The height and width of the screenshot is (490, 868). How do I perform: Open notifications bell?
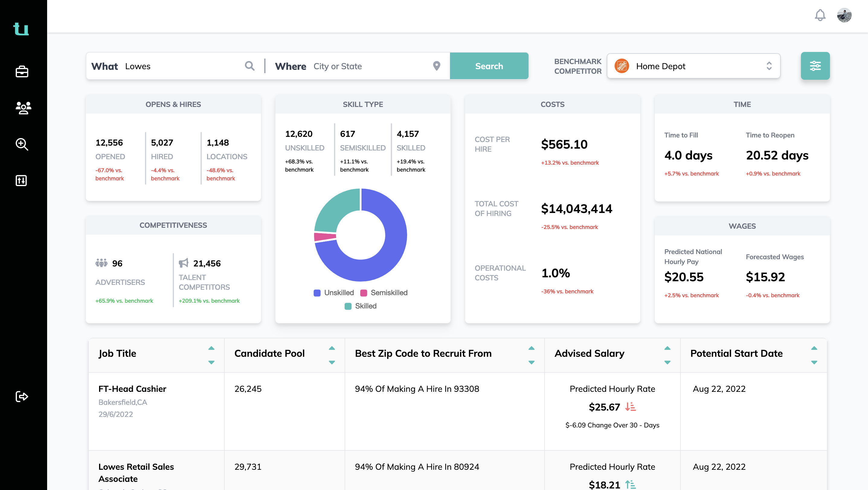[820, 15]
